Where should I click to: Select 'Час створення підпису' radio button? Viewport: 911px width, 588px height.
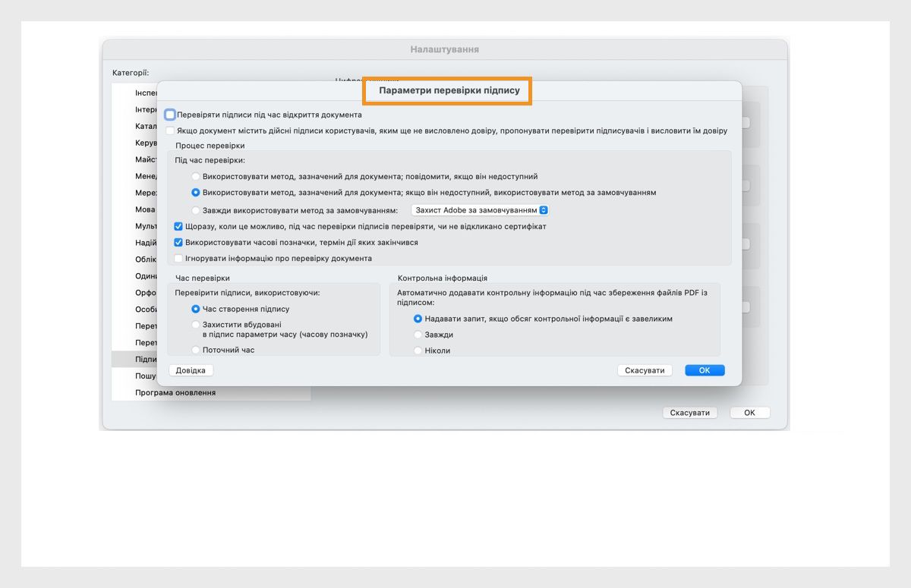[196, 309]
